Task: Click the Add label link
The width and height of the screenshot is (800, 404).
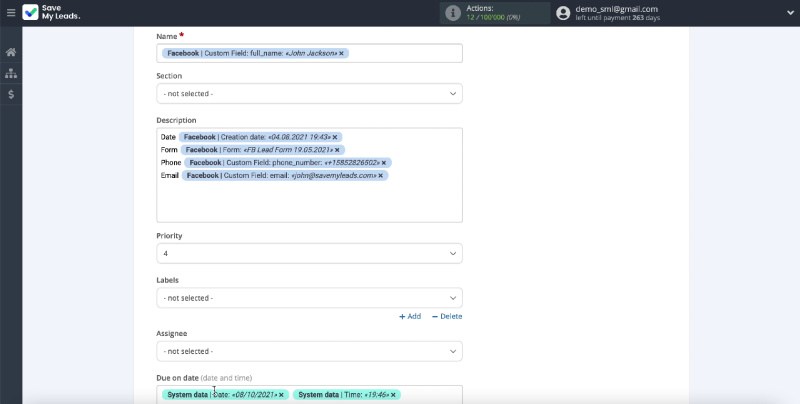Action: [410, 316]
